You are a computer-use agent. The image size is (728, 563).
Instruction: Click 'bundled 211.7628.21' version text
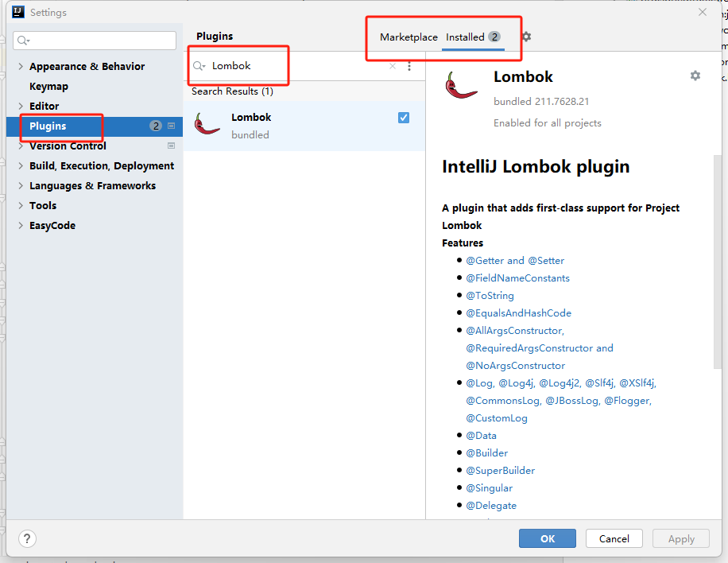pyautogui.click(x=541, y=101)
